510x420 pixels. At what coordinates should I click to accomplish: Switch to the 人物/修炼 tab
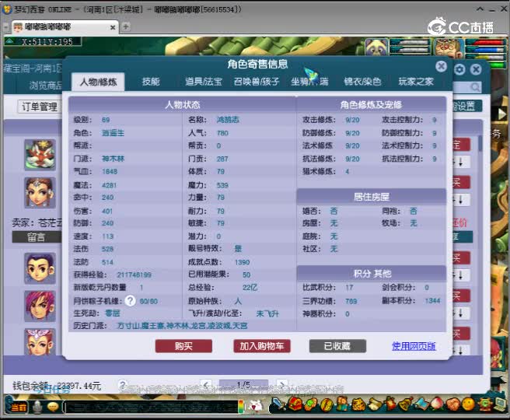tap(98, 82)
